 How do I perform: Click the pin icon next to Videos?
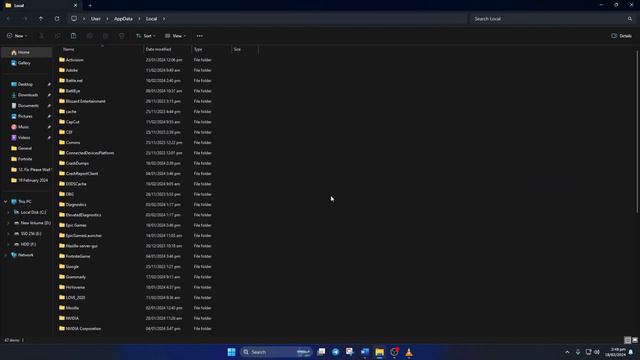click(x=49, y=138)
